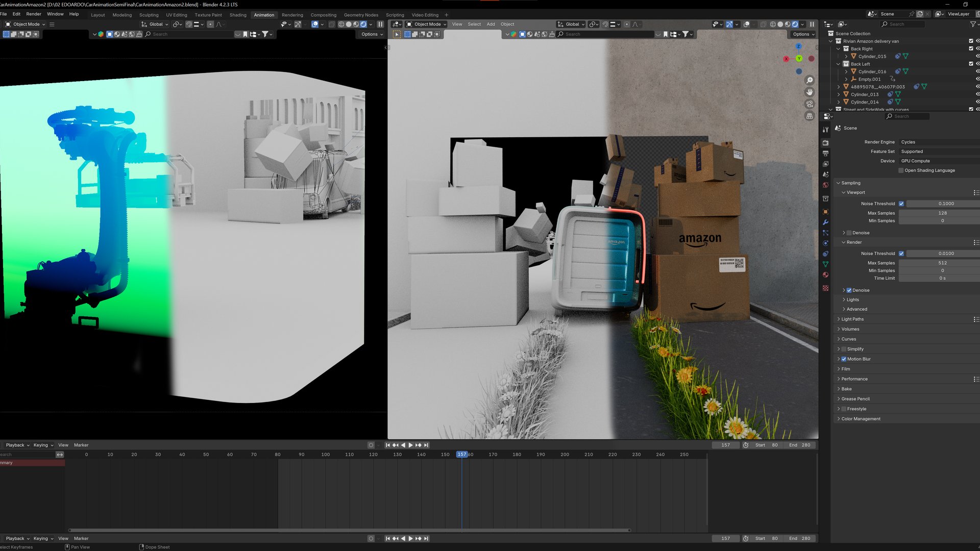The height and width of the screenshot is (551, 980).
Task: Click the Options button in right viewport
Action: [803, 34]
